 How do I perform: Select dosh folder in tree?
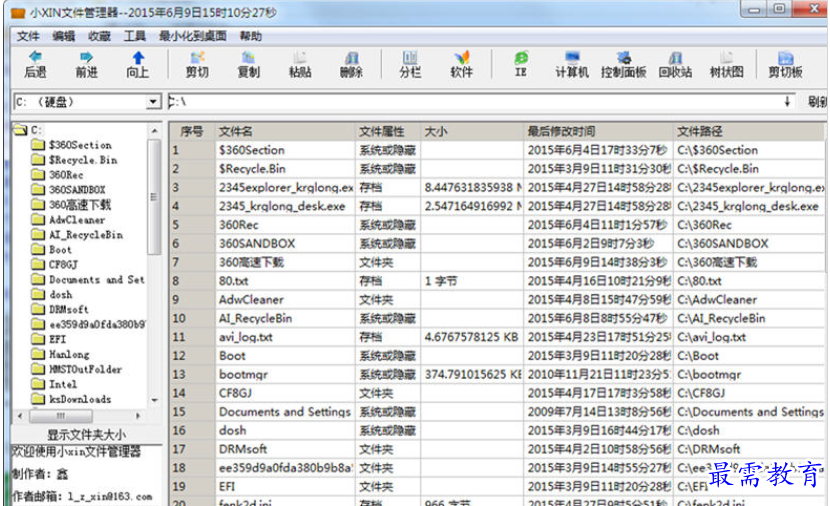[x=60, y=294]
